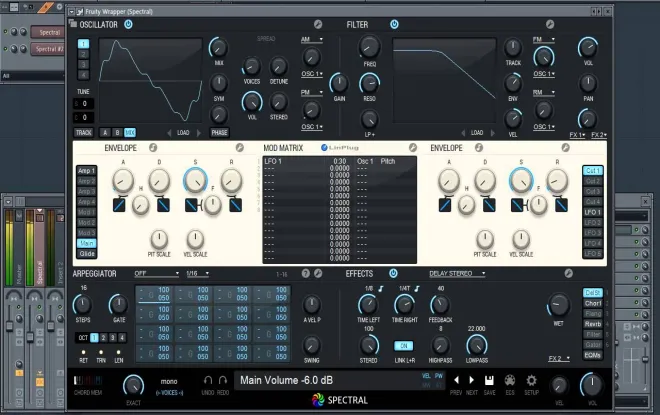Select the Glide envelope tab

point(87,254)
